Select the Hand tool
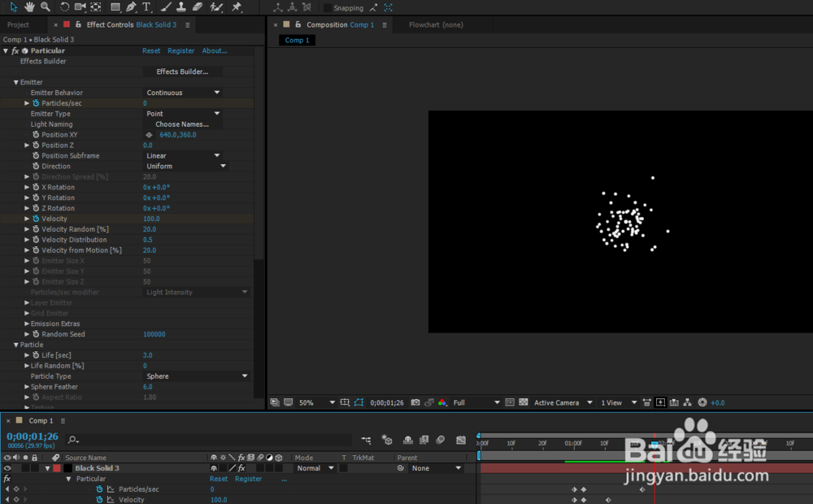Viewport: 813px width, 504px height. 29,7
